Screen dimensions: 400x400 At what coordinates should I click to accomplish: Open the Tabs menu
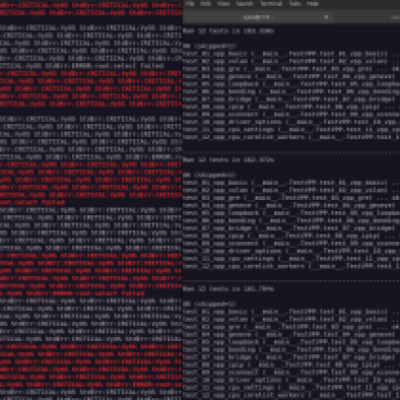295,4
